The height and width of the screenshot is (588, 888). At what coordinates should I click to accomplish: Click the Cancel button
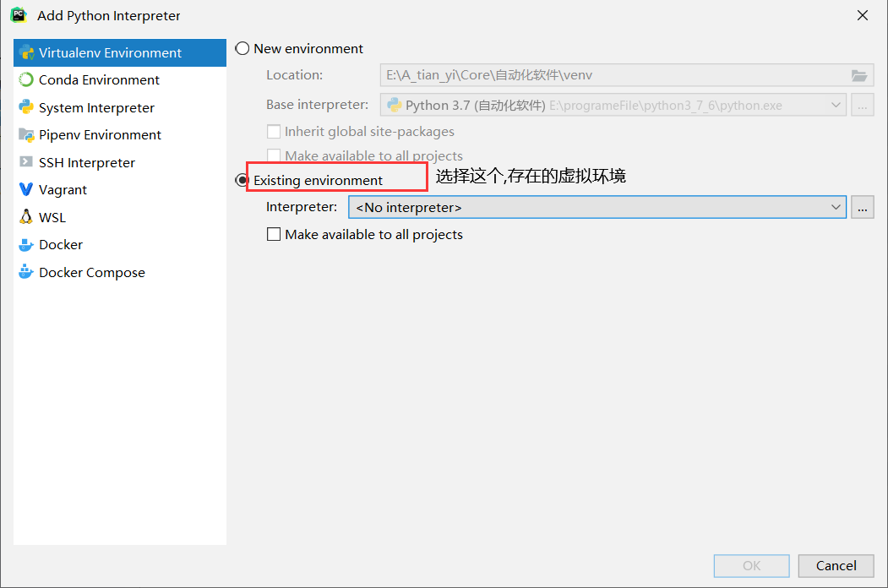point(836,566)
